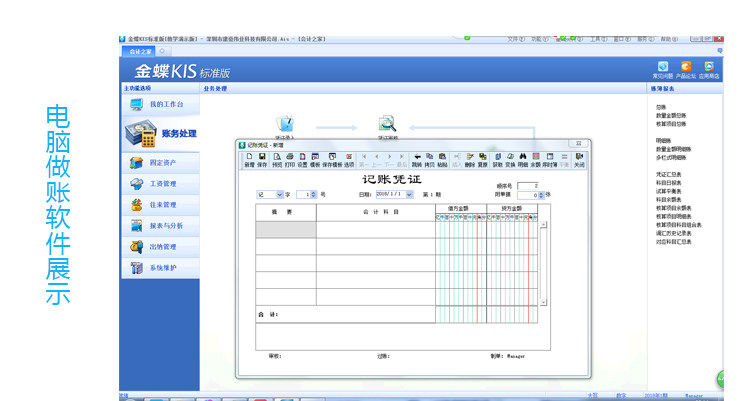Select 系统维护 in the sidebar

[x=160, y=268]
